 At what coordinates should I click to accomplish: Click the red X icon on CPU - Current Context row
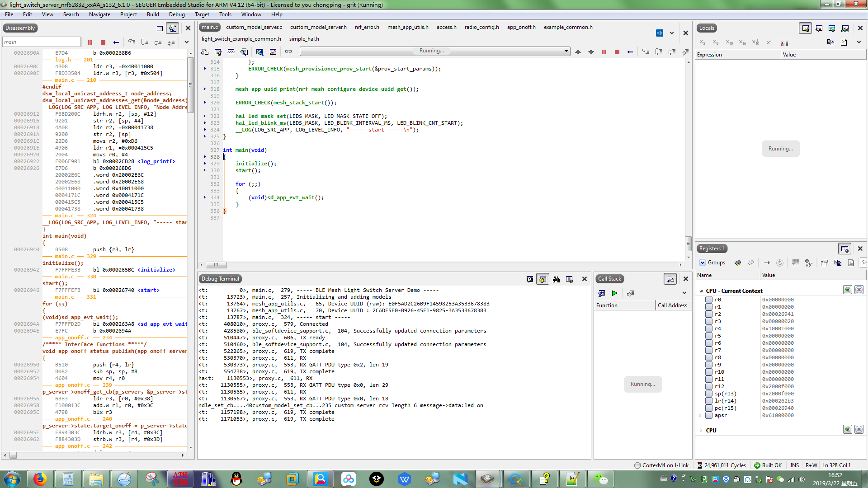point(859,290)
